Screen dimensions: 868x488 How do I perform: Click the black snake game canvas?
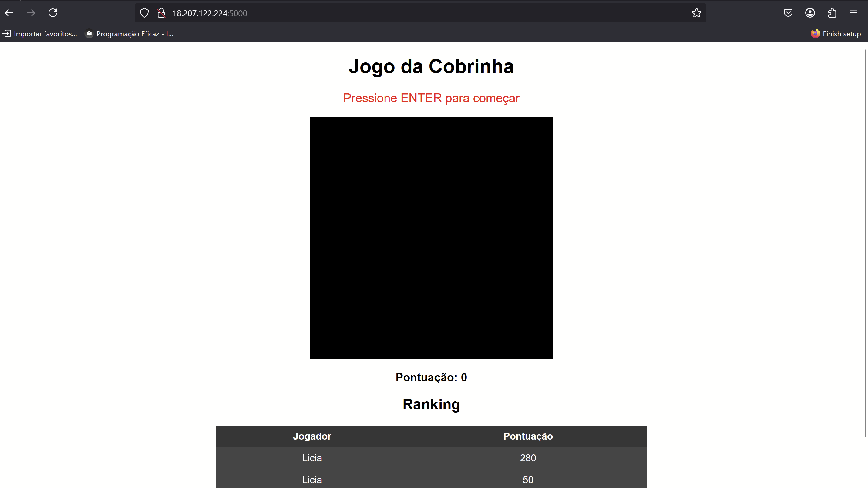(431, 238)
